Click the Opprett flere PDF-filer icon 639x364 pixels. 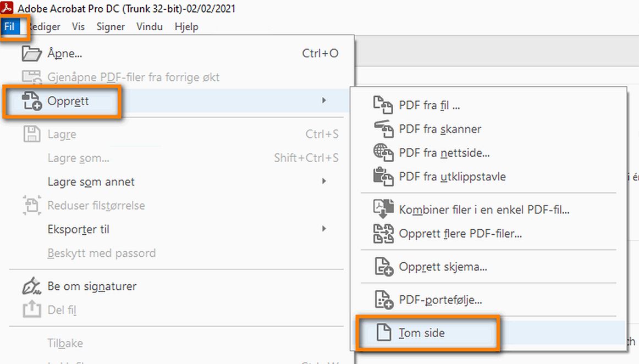385,234
